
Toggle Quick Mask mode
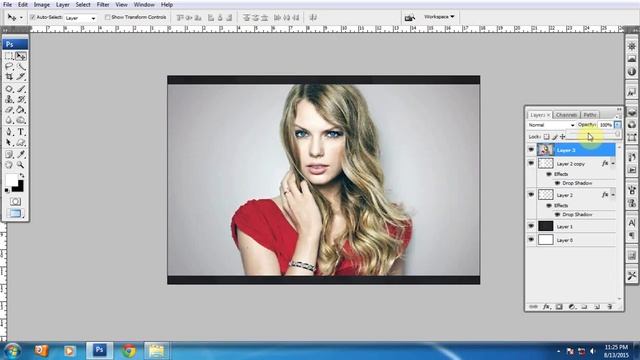coord(15,202)
